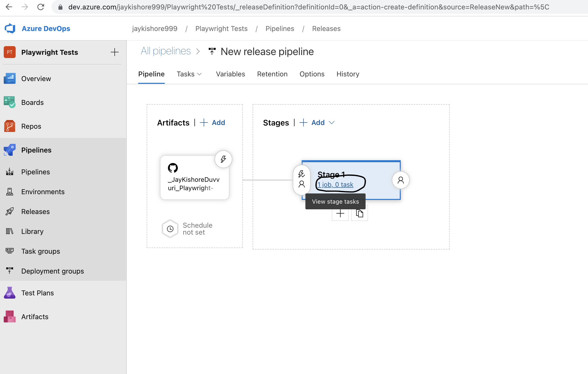Click the All pipelines breadcrumb link
588x374 pixels.
point(166,51)
